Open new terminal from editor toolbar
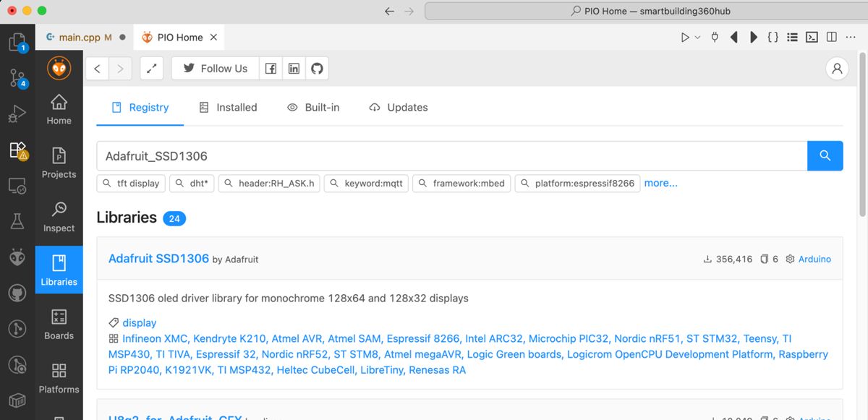Image resolution: width=868 pixels, height=420 pixels. point(812,37)
